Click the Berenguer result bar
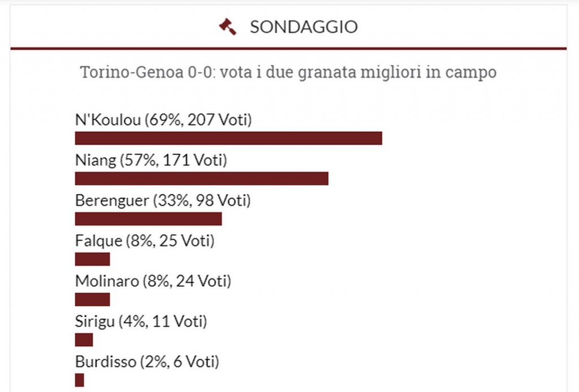Screen dimensions: 579x392 [x=149, y=219]
